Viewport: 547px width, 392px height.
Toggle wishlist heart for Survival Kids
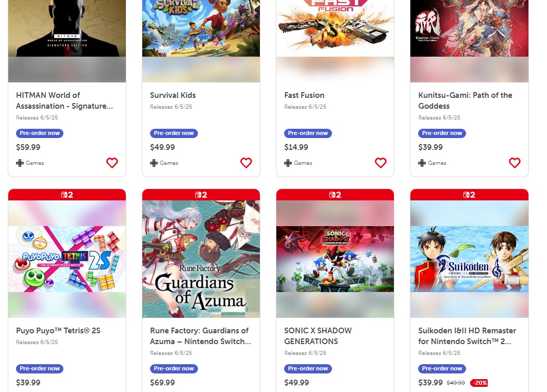click(246, 163)
